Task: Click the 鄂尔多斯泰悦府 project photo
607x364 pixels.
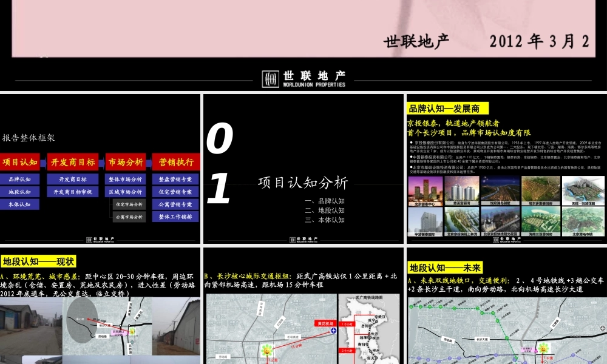Action: (x=540, y=190)
